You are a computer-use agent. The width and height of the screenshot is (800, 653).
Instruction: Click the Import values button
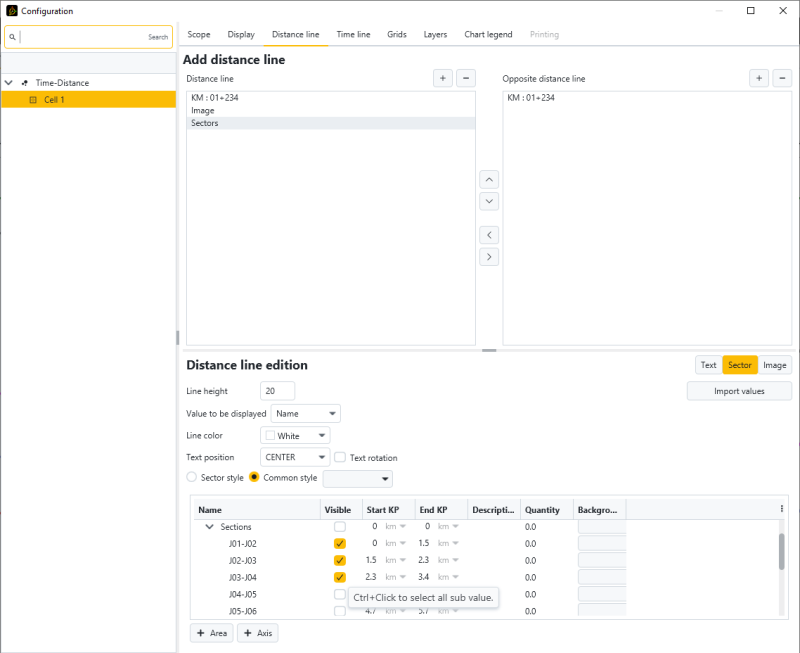pos(739,391)
